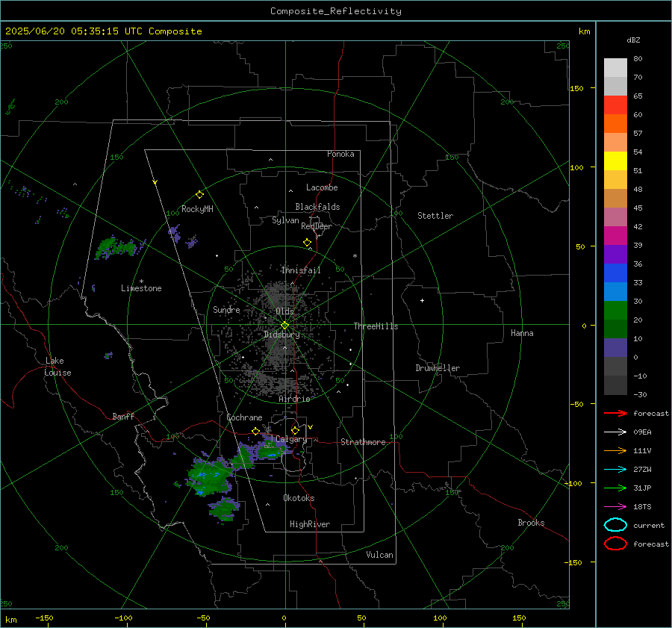The image size is (672, 628).
Task: Click the red forecast ellipse icon
Action: pyautogui.click(x=615, y=544)
